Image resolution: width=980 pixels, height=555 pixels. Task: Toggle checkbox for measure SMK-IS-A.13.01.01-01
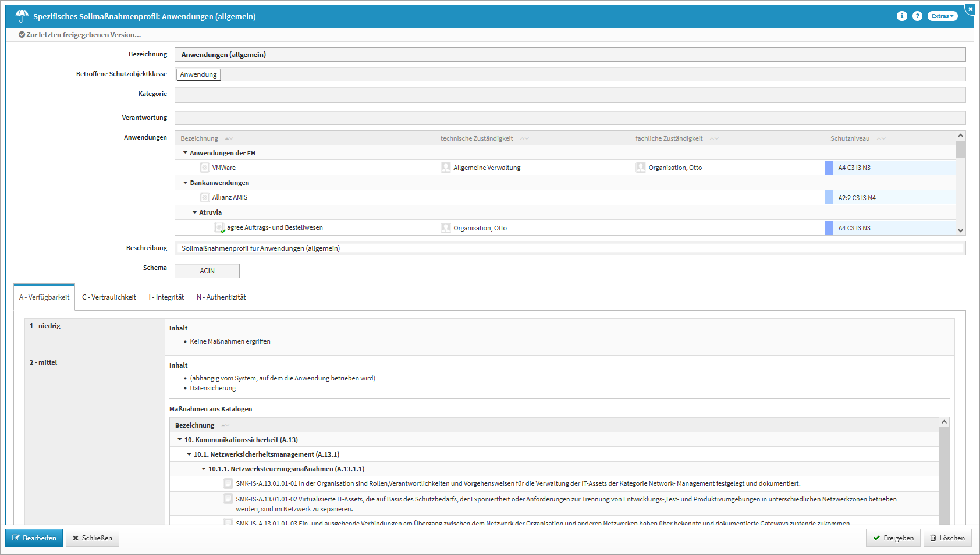(x=228, y=483)
